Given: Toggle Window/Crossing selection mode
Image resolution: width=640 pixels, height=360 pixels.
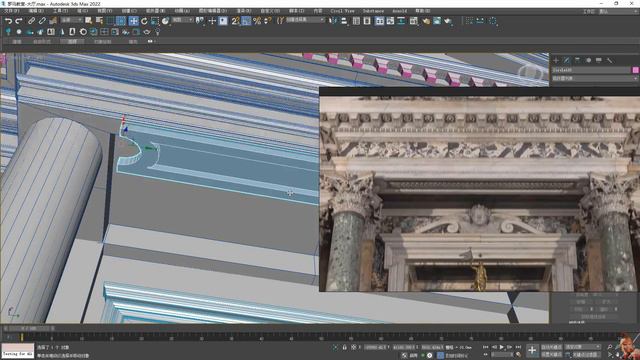Looking at the screenshot, I should (121, 21).
